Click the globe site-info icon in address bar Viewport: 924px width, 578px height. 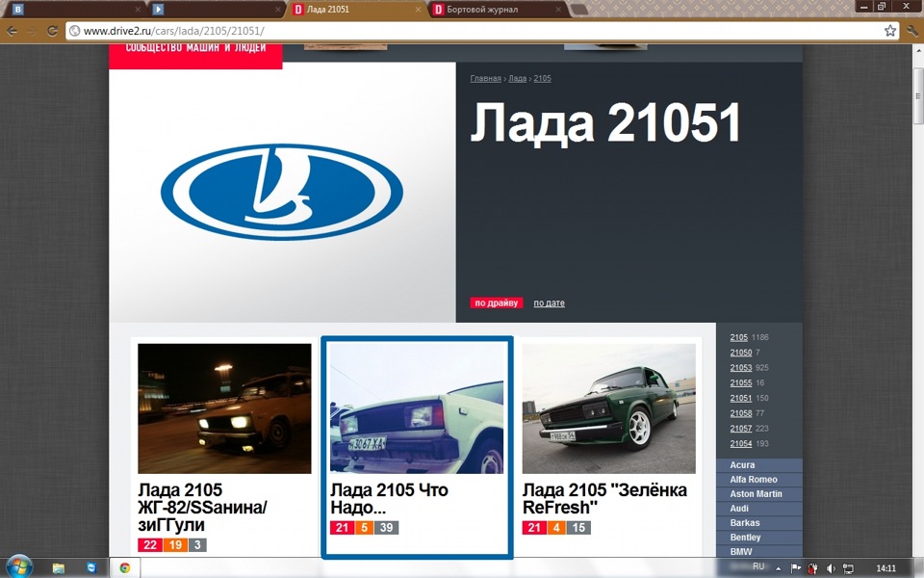coord(75,31)
